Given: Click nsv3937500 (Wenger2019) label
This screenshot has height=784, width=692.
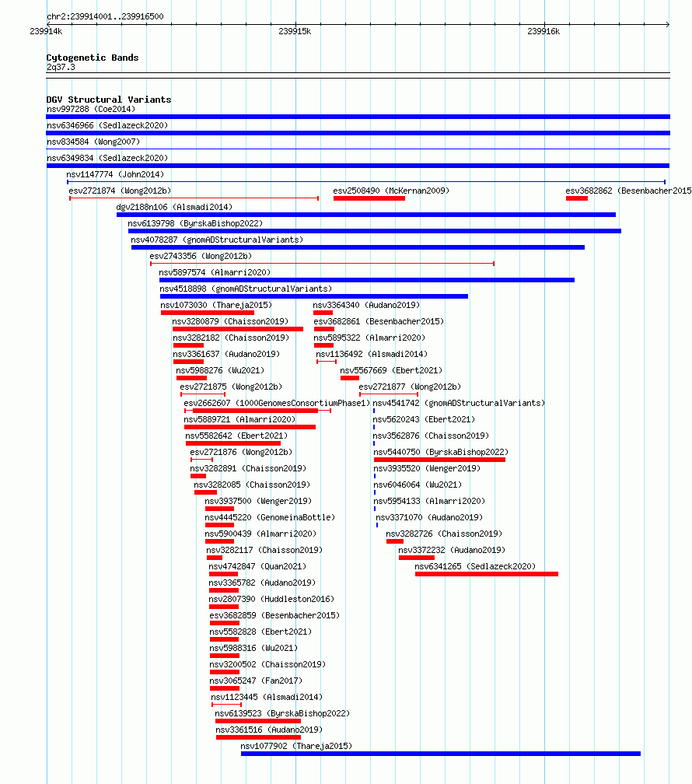Looking at the screenshot, I should click(258, 501).
